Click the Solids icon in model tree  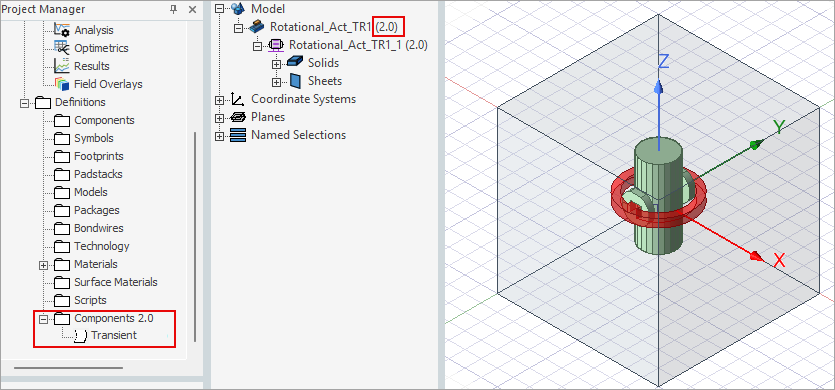point(294,62)
